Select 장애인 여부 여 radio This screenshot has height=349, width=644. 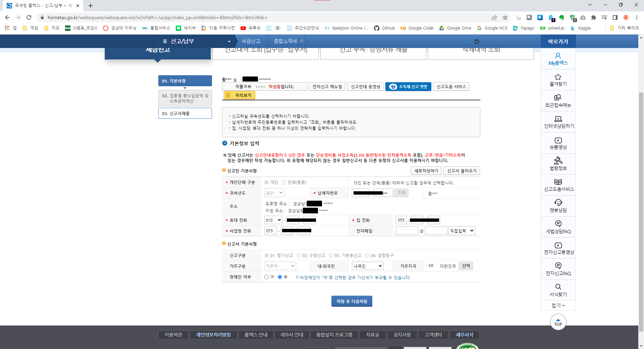266,277
